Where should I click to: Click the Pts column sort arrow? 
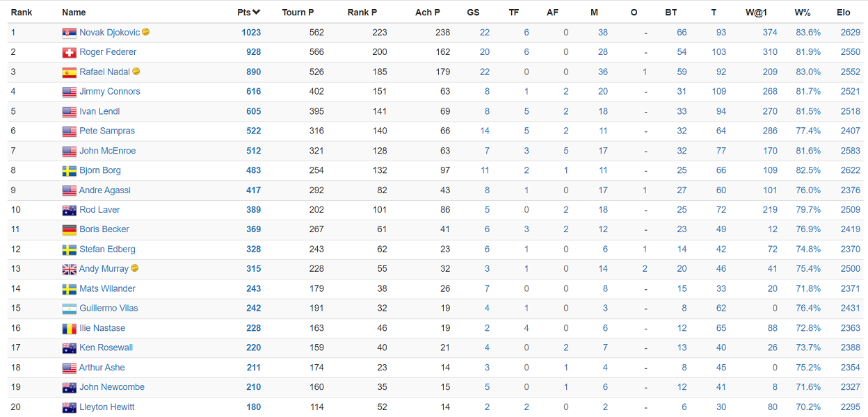257,12
